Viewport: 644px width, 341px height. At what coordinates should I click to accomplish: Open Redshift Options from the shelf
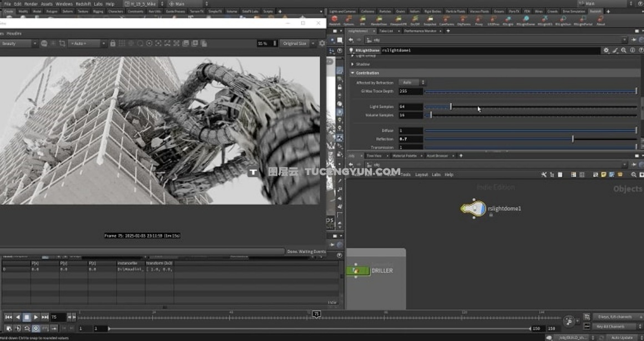(x=349, y=20)
